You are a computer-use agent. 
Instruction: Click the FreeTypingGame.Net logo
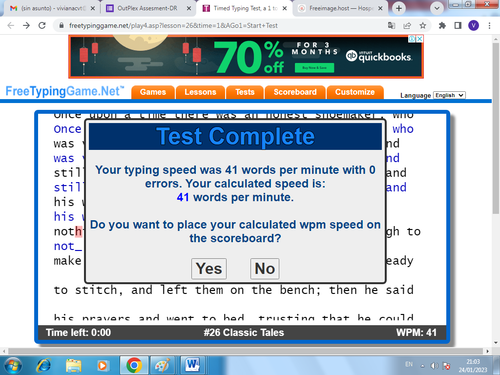(x=65, y=91)
